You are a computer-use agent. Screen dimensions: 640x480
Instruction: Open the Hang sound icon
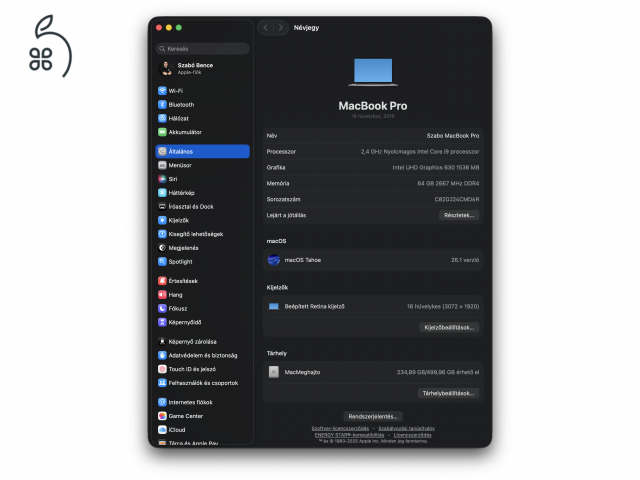pos(162,295)
